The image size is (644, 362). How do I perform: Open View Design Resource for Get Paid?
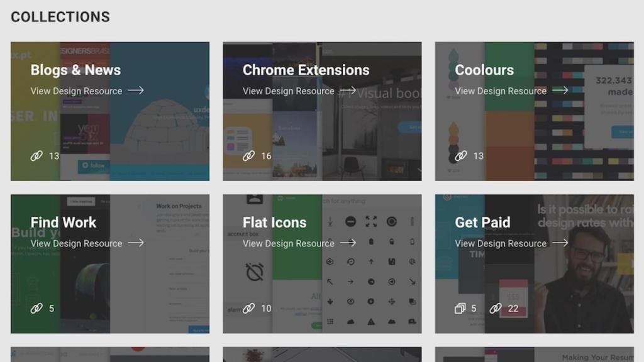coord(501,244)
